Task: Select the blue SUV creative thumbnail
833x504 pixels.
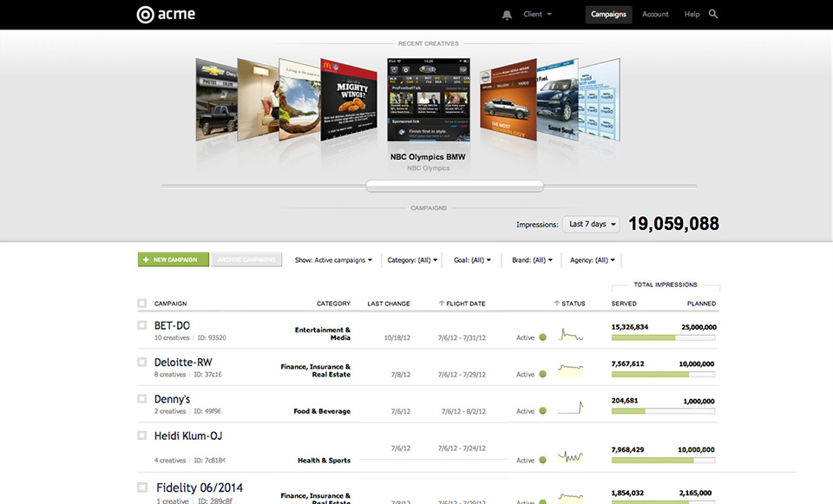Action: click(557, 100)
